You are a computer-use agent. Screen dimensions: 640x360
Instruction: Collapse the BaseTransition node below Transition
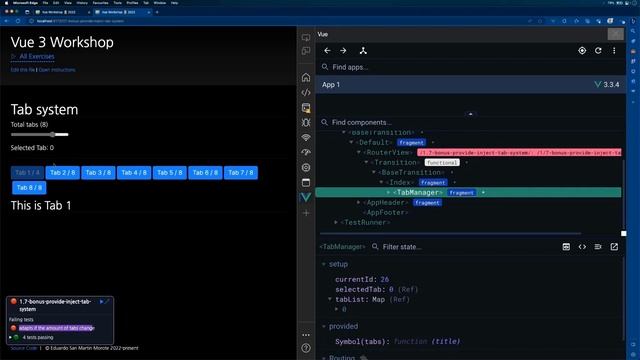click(374, 173)
